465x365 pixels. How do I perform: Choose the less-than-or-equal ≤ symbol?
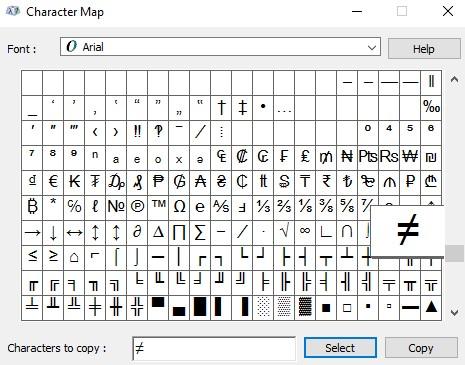32,258
